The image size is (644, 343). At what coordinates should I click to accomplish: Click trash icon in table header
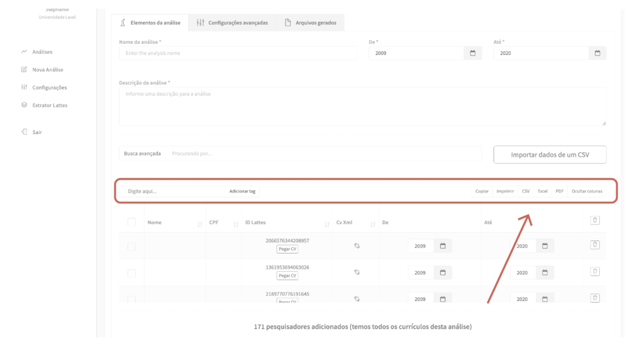click(595, 220)
